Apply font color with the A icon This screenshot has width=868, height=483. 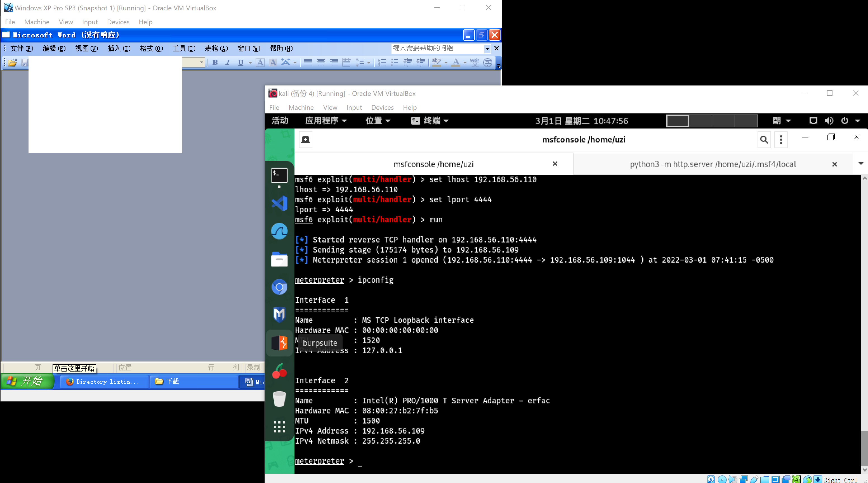[456, 63]
